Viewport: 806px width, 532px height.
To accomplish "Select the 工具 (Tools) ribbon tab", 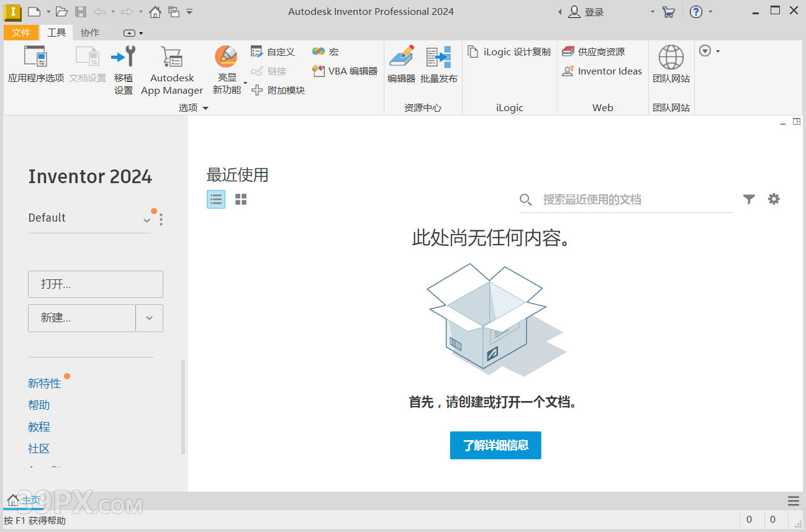I will pos(57,33).
